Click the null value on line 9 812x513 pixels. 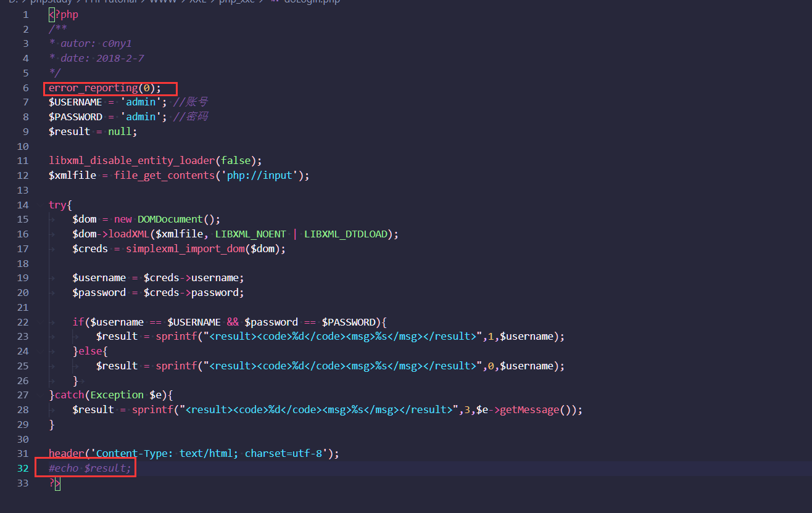point(120,132)
